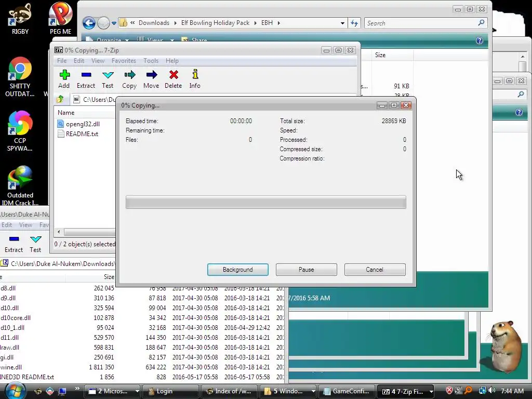
Task: Click the Pause button
Action: pyautogui.click(x=307, y=270)
